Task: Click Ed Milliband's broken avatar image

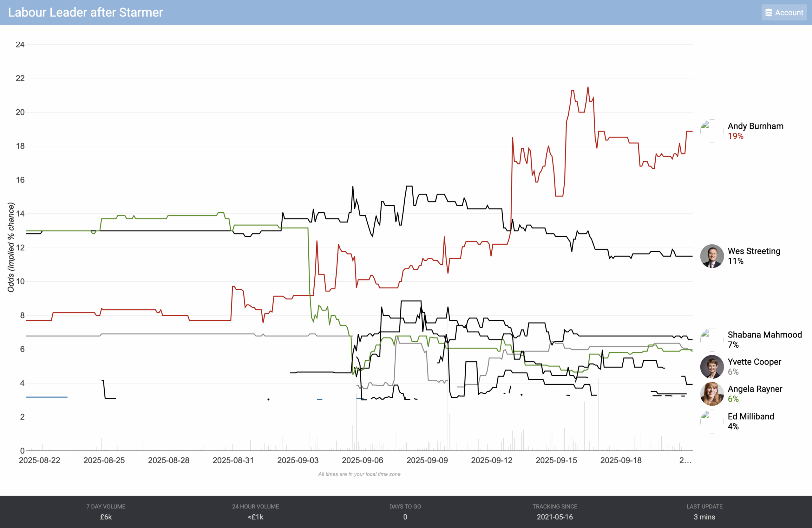Action: pos(712,421)
